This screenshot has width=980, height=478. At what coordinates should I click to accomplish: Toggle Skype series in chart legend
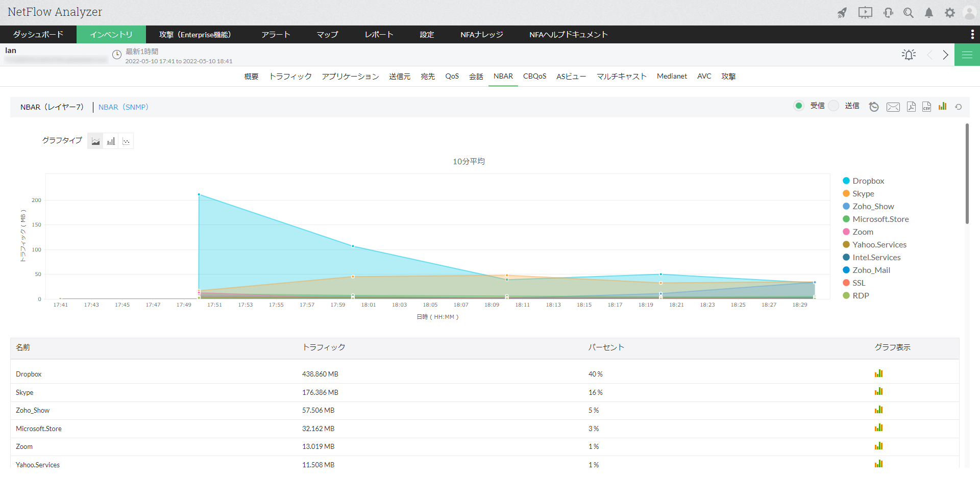863,194
